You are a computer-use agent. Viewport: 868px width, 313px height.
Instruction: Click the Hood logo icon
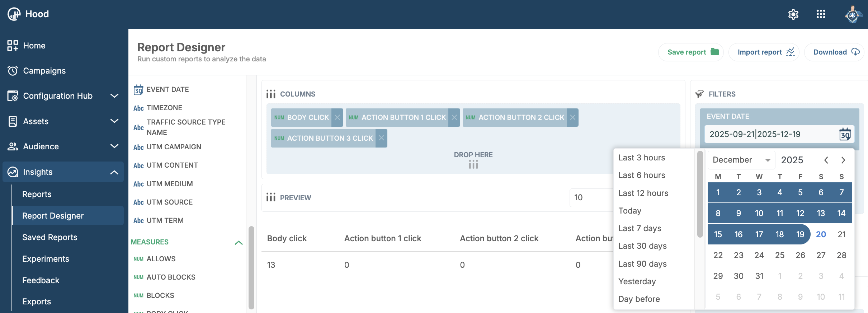[x=14, y=14]
